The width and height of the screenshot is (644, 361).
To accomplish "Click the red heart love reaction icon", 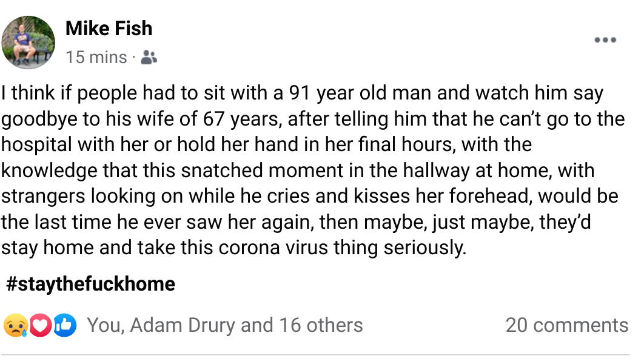I will point(40,325).
